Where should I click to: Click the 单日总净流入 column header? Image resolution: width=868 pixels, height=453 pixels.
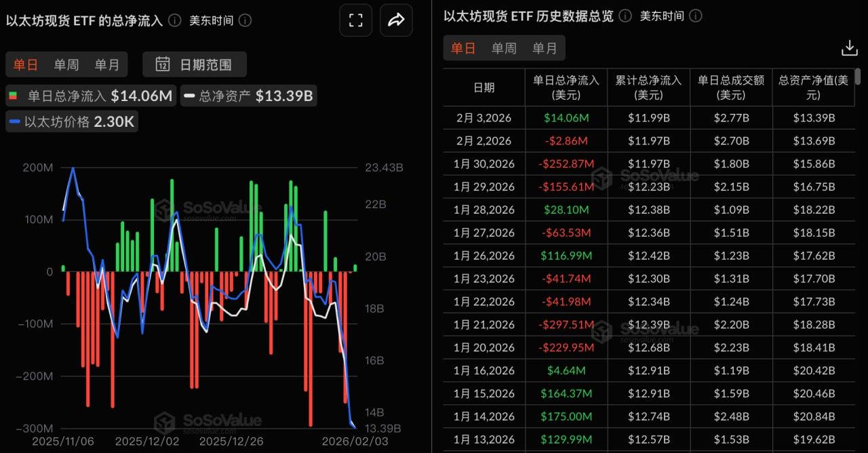[x=566, y=87]
